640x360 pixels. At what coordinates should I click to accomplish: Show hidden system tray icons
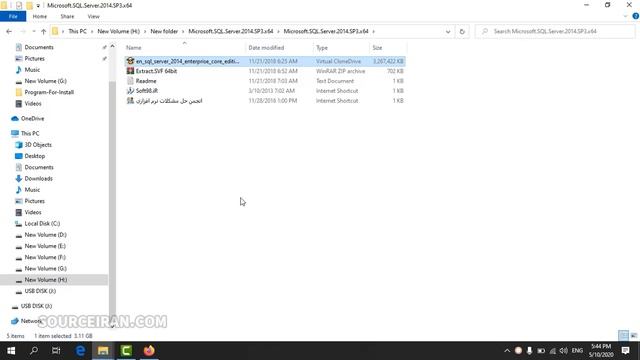507,351
